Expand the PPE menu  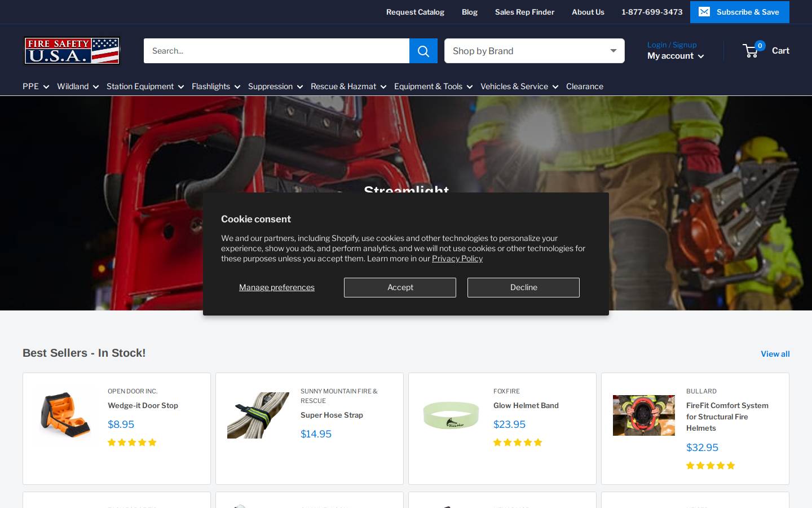(x=36, y=86)
